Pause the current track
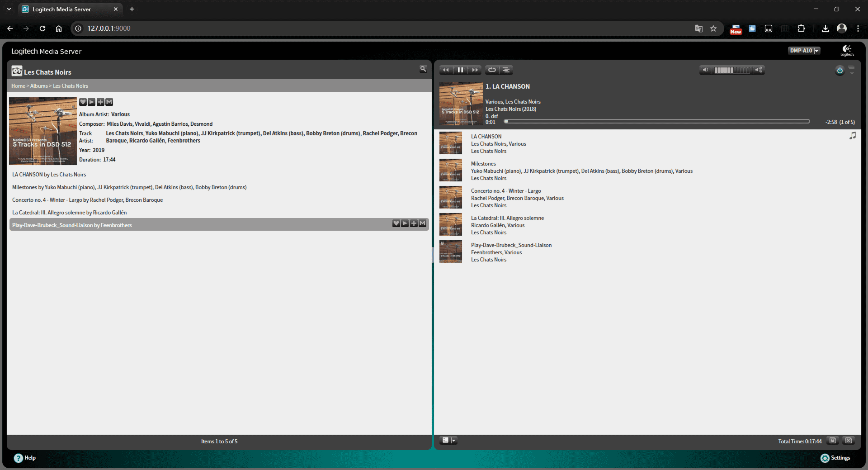Image resolution: width=868 pixels, height=470 pixels. (460, 70)
